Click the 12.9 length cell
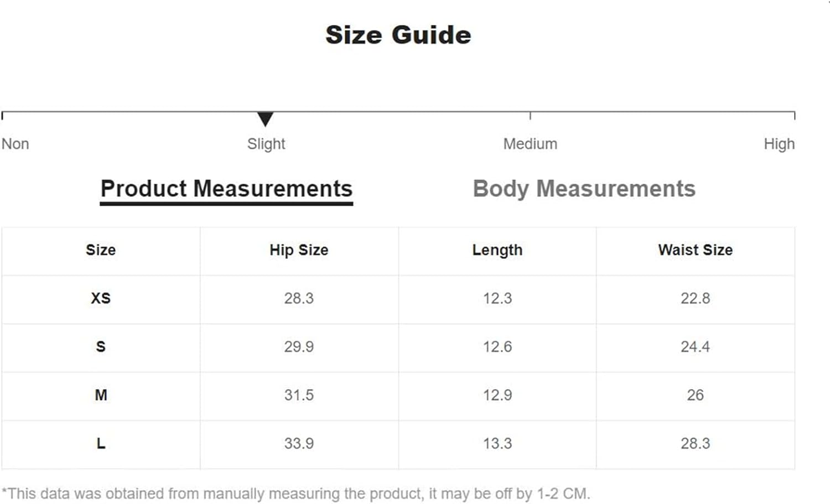Viewport: 830px width, 504px height. [x=497, y=396]
